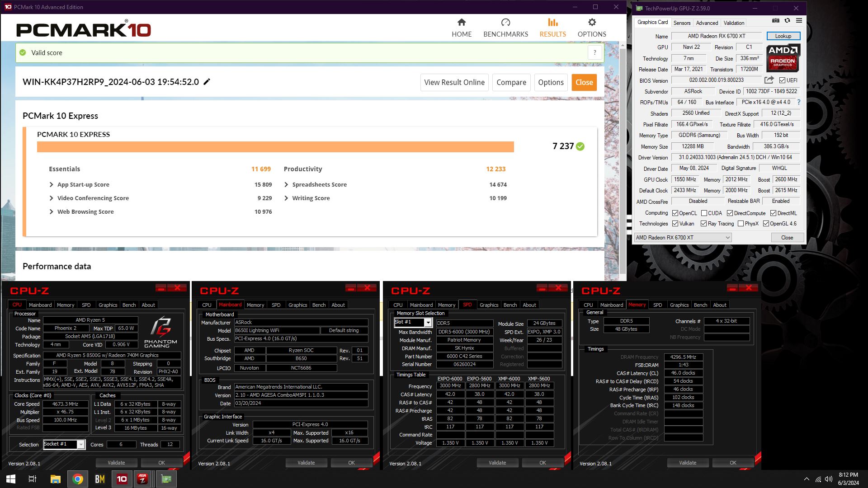The height and width of the screenshot is (488, 868).
Task: Toggle CUDA checkbox
Action: [704, 213]
